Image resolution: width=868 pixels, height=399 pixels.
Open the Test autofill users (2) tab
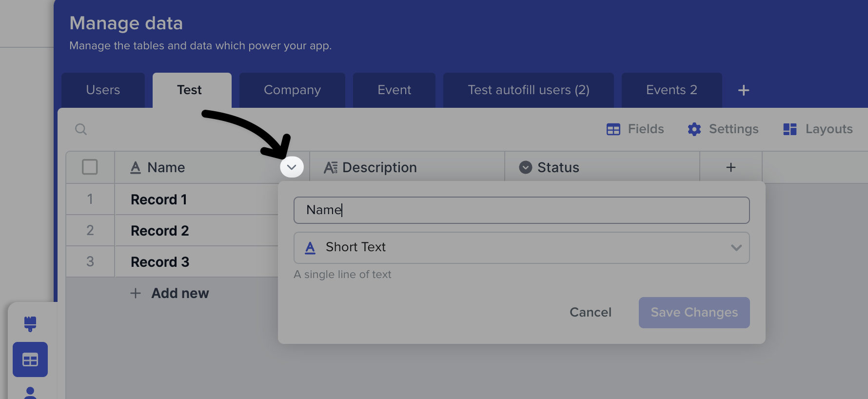tap(528, 90)
